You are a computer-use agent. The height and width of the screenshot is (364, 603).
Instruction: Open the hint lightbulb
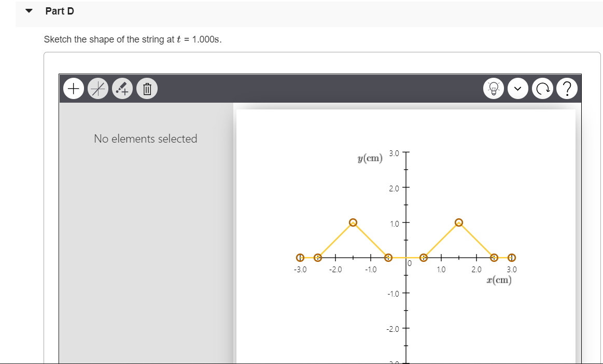coord(493,88)
